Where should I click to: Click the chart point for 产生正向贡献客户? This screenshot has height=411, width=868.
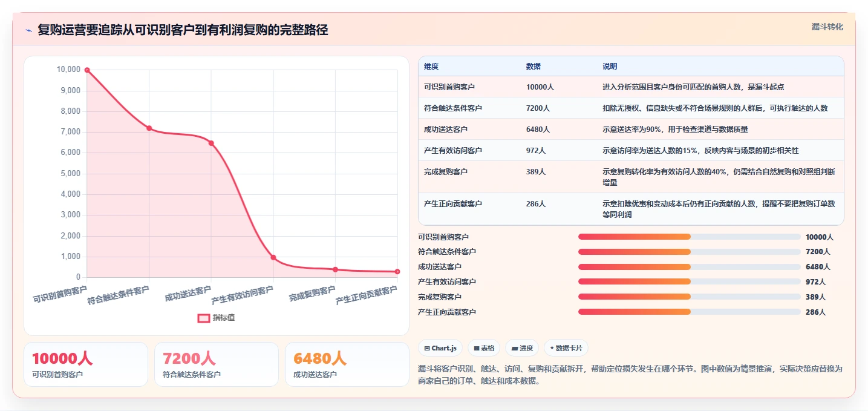coord(397,272)
